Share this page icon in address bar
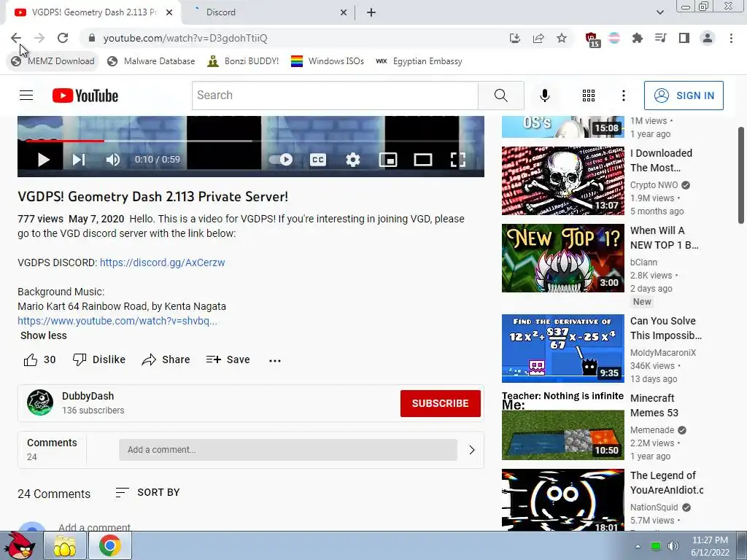The image size is (747, 560). pyautogui.click(x=538, y=38)
